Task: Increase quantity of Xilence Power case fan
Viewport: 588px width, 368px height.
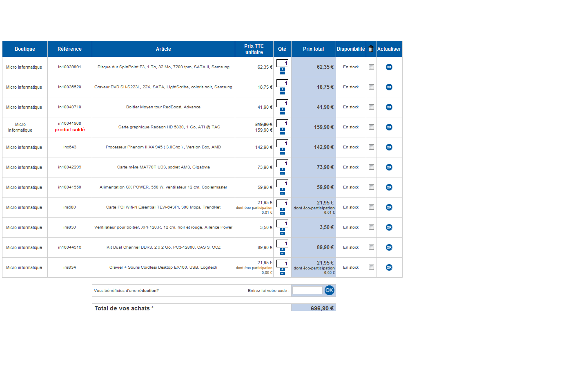Action: click(282, 229)
